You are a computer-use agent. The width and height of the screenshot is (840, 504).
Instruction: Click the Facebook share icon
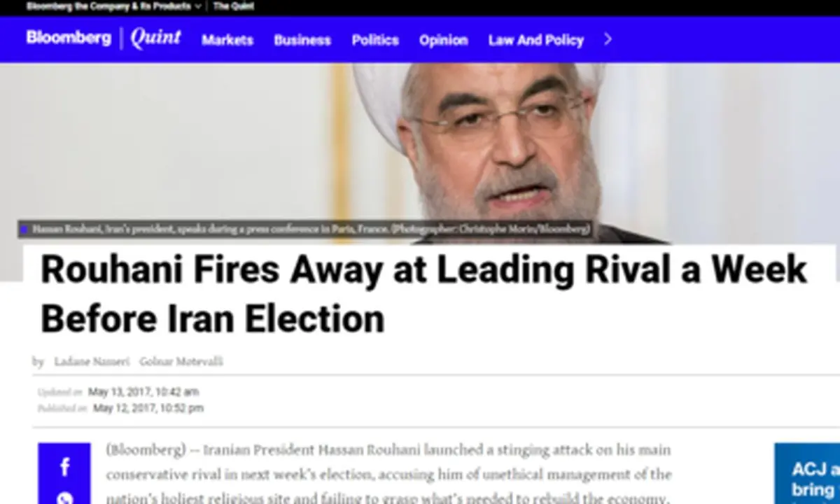tap(64, 467)
